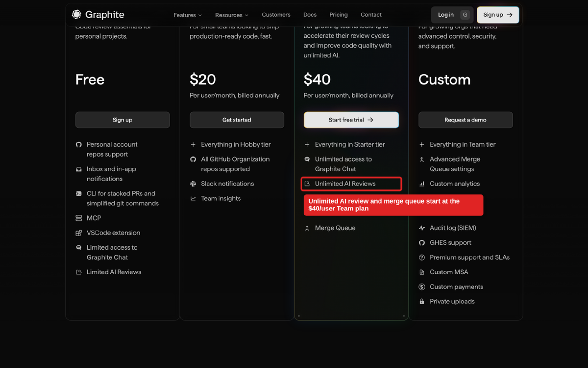
Task: Click the Sign up button in header
Action: click(498, 15)
